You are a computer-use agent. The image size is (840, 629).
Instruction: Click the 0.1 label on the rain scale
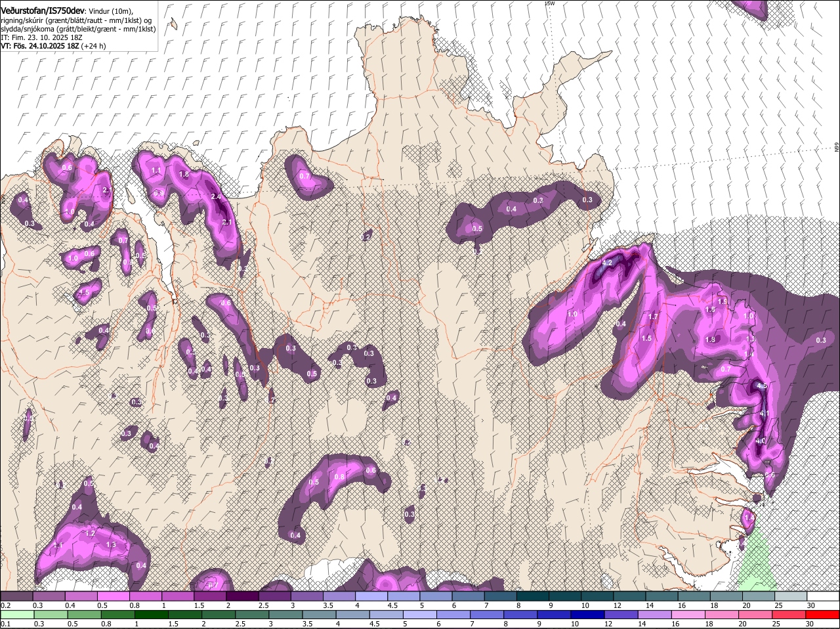pyautogui.click(x=5, y=624)
